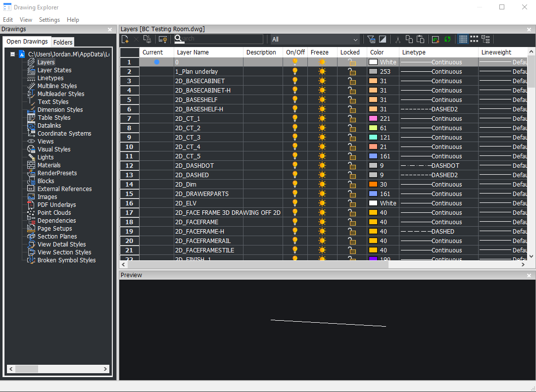536x392 pixels.
Task: Click the green Regen refresh icon
Action: (x=447, y=39)
